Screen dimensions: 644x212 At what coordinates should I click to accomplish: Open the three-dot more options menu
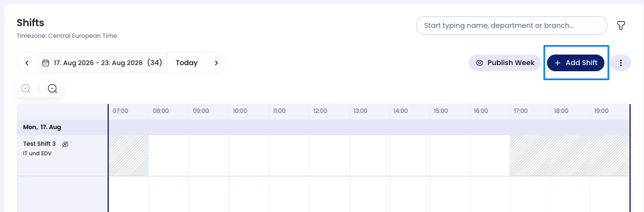tap(621, 63)
